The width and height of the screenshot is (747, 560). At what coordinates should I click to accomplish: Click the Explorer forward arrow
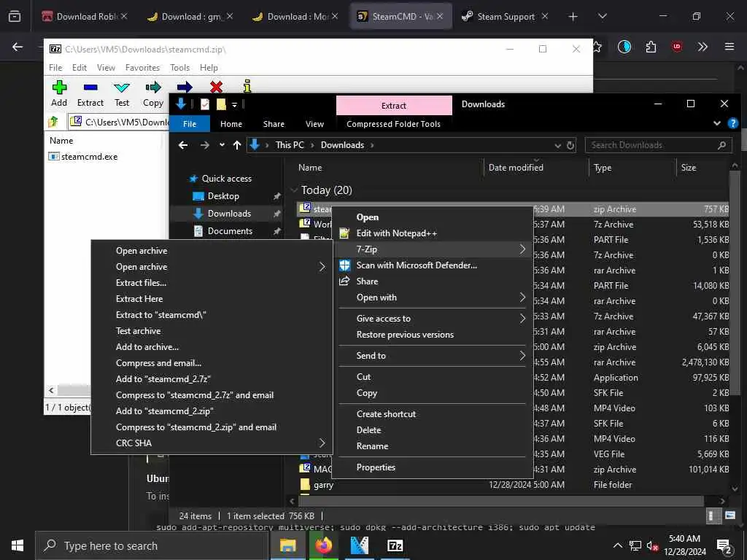[x=205, y=145]
